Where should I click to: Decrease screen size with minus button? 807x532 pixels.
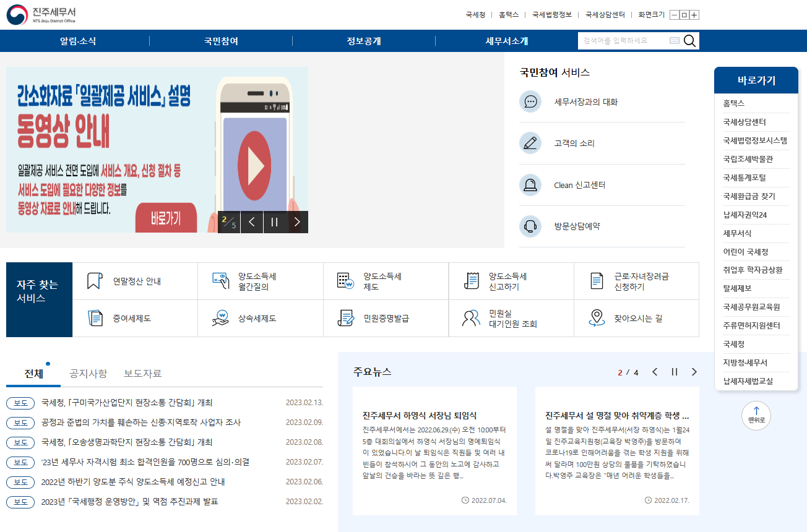(675, 15)
